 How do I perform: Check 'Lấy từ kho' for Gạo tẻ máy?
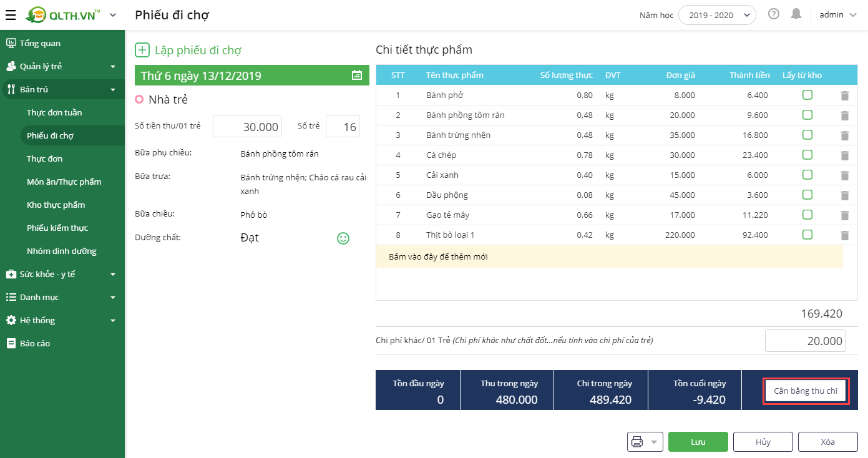(x=807, y=215)
